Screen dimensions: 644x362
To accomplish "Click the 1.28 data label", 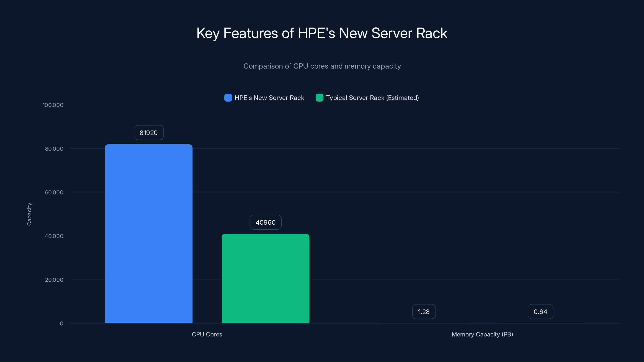I will 424,312.
